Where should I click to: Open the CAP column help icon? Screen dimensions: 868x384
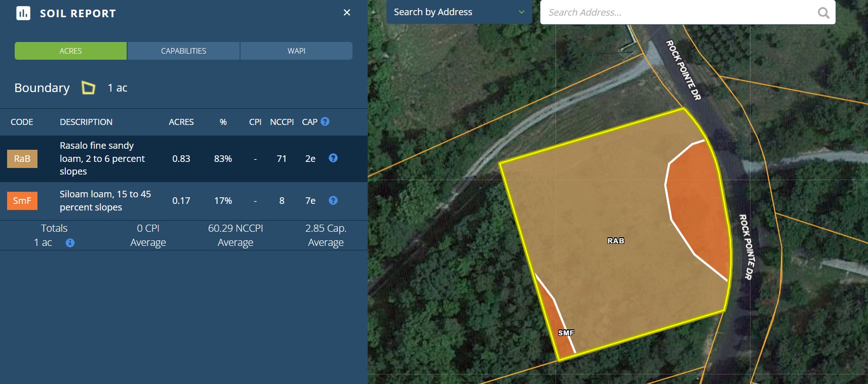tap(325, 121)
